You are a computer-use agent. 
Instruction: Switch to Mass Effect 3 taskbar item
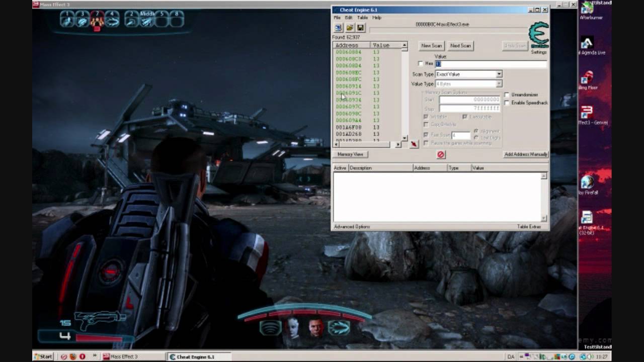tap(133, 356)
